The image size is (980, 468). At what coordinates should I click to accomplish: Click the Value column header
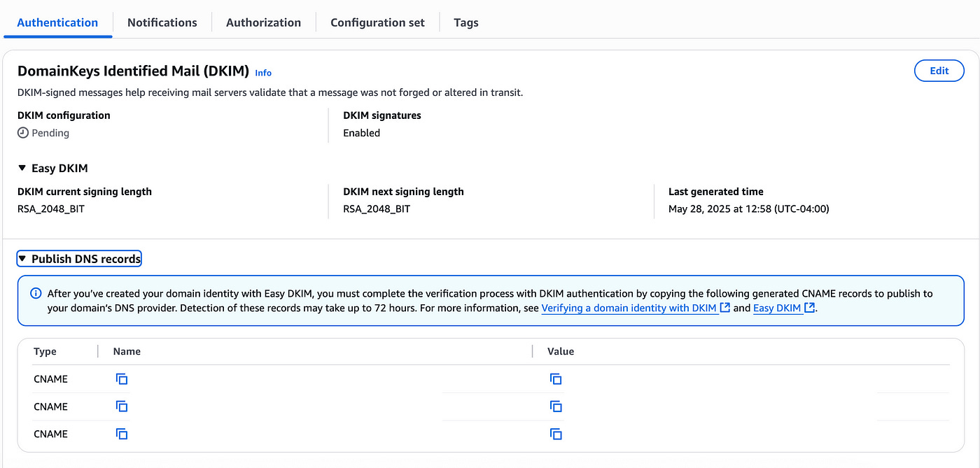tap(561, 352)
